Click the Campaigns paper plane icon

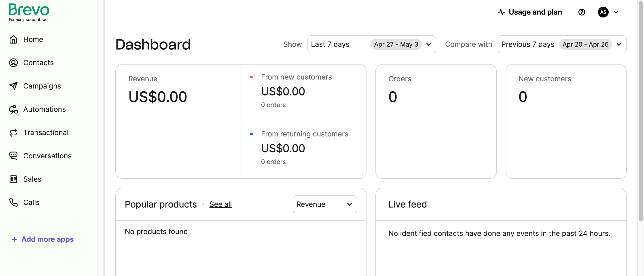[x=13, y=86]
